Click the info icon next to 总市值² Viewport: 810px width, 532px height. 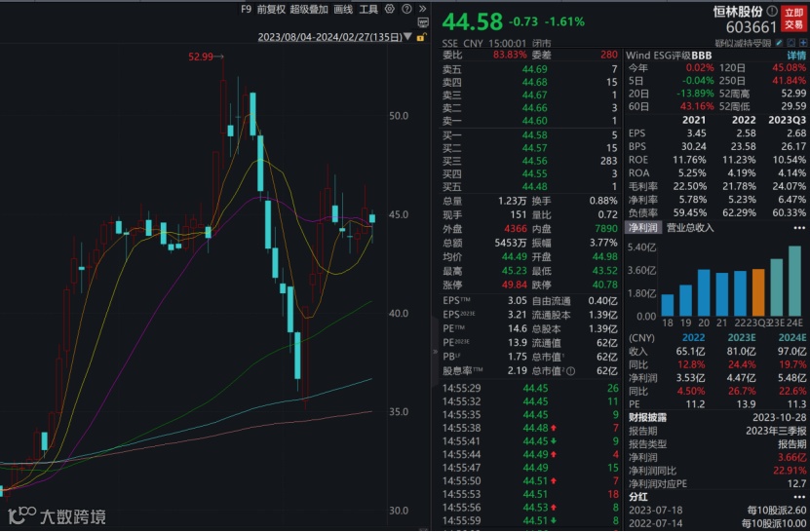click(570, 371)
